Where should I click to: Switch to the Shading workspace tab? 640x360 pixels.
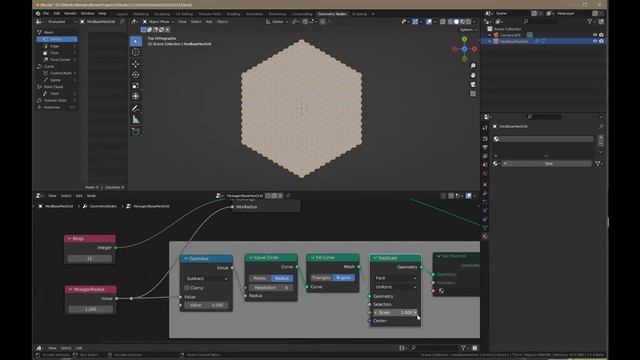click(233, 14)
